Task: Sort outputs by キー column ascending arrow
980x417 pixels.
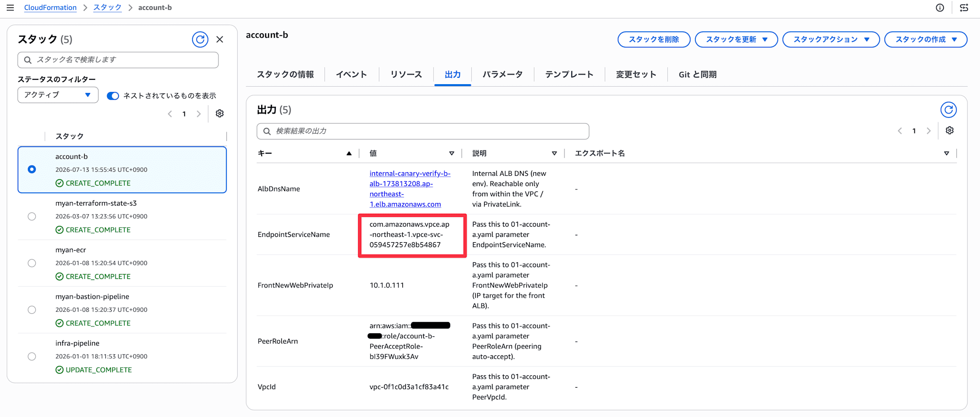Action: pos(349,153)
